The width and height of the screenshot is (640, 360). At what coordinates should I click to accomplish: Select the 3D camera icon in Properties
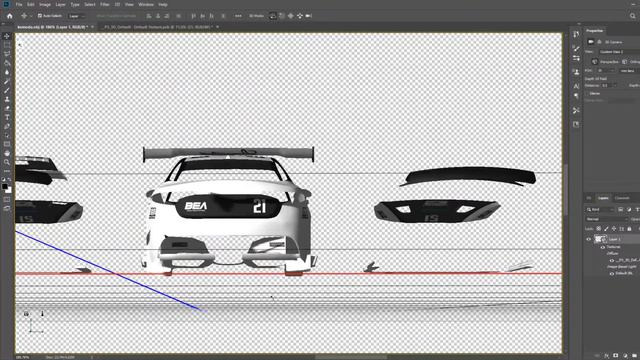[x=591, y=42]
